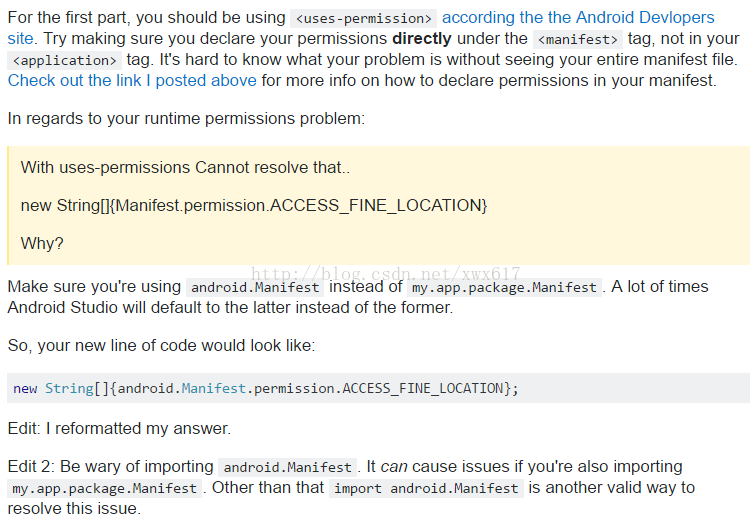This screenshot has height=526, width=753.
Task: Click the my.app.package.Manifest code after 'instead of'
Action: pyautogui.click(x=504, y=287)
